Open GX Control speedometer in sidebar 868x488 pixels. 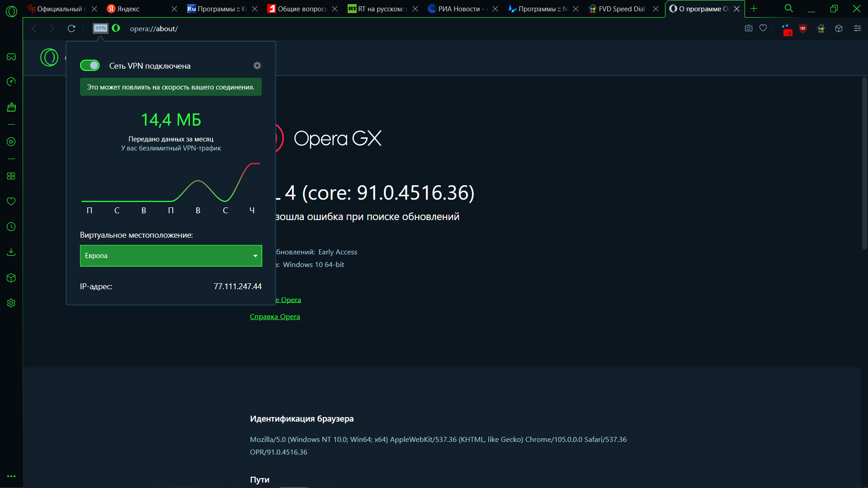(x=11, y=81)
